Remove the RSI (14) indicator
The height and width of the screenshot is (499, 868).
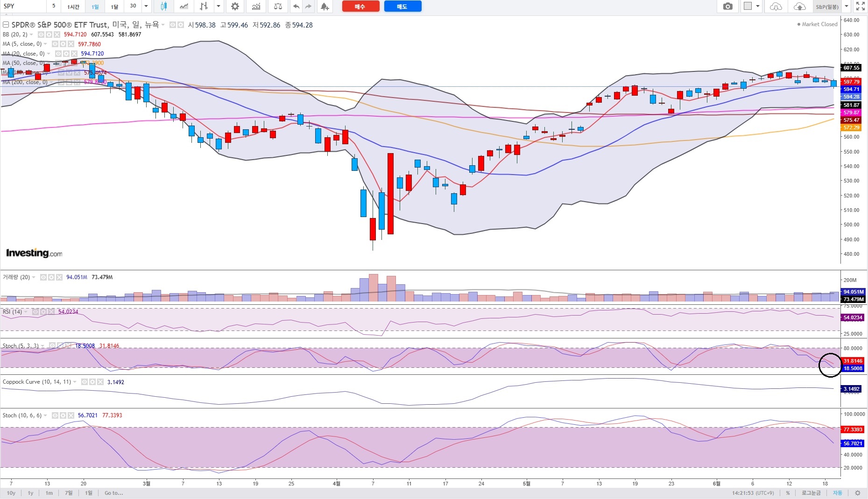pos(51,311)
